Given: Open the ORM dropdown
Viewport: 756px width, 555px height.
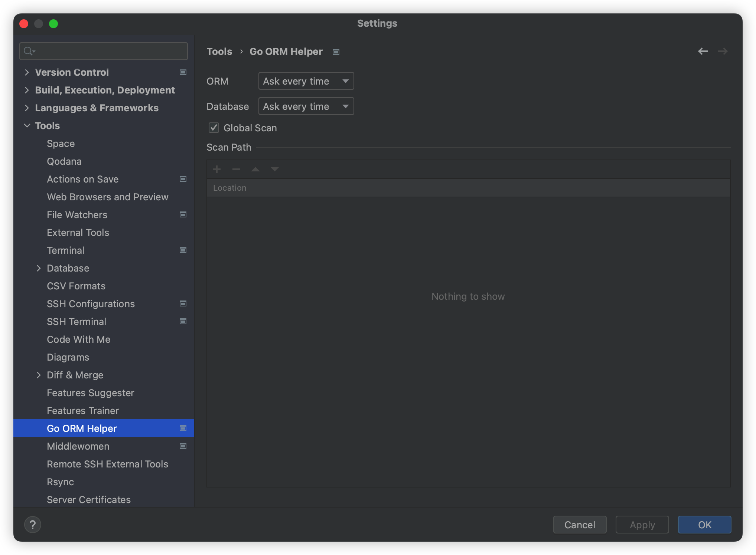Looking at the screenshot, I should tap(306, 81).
